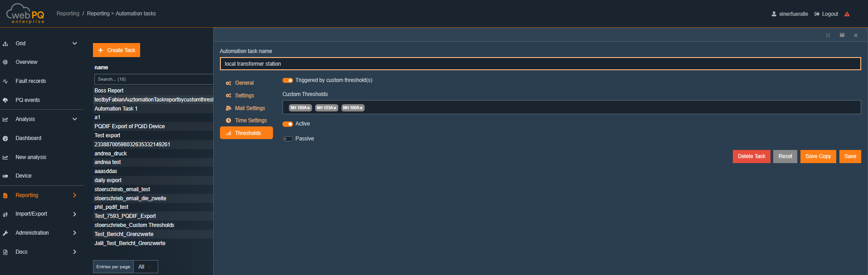868x275 pixels.
Task: Click the task name Search field
Action: [154, 79]
